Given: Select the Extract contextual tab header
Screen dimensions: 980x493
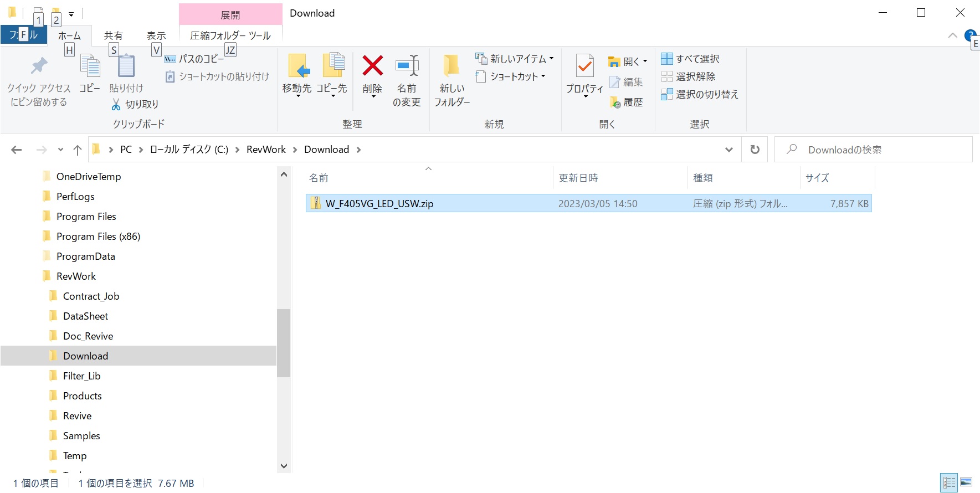Looking at the screenshot, I should click(230, 14).
